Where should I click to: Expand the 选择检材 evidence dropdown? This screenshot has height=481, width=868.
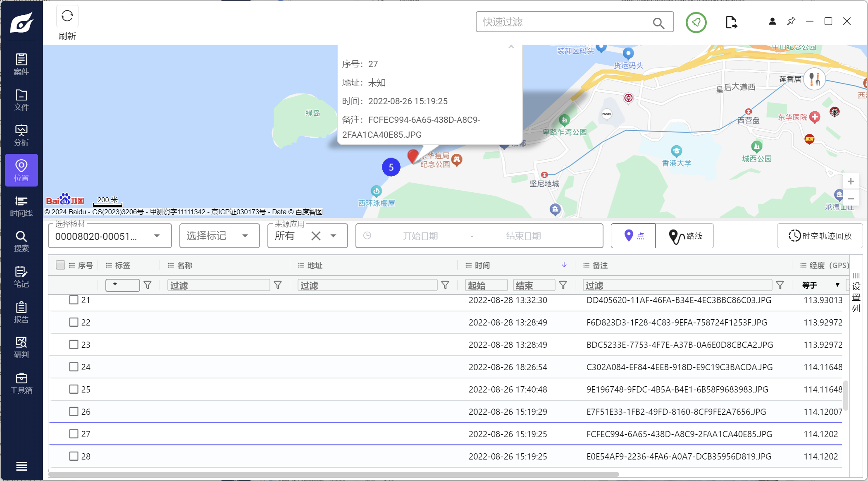tap(157, 236)
